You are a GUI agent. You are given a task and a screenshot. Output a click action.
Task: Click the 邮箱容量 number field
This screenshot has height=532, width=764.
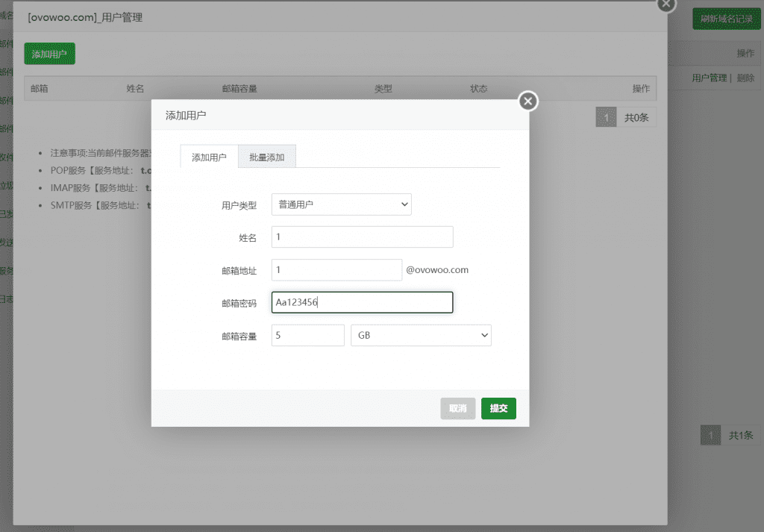point(307,336)
